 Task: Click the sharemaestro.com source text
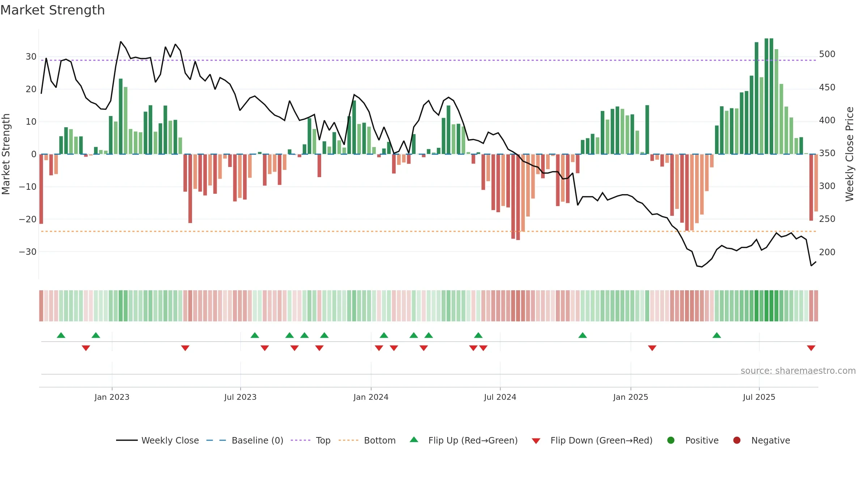[798, 371]
